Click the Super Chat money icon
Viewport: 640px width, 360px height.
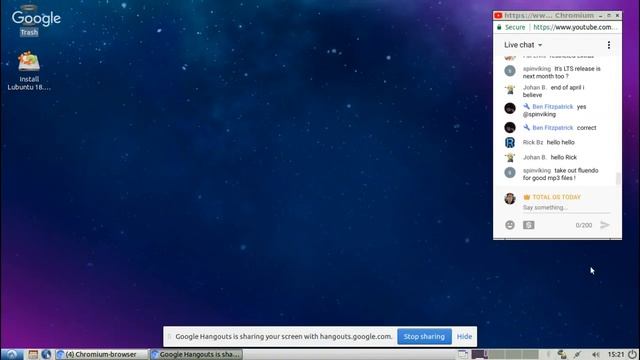tap(529, 225)
